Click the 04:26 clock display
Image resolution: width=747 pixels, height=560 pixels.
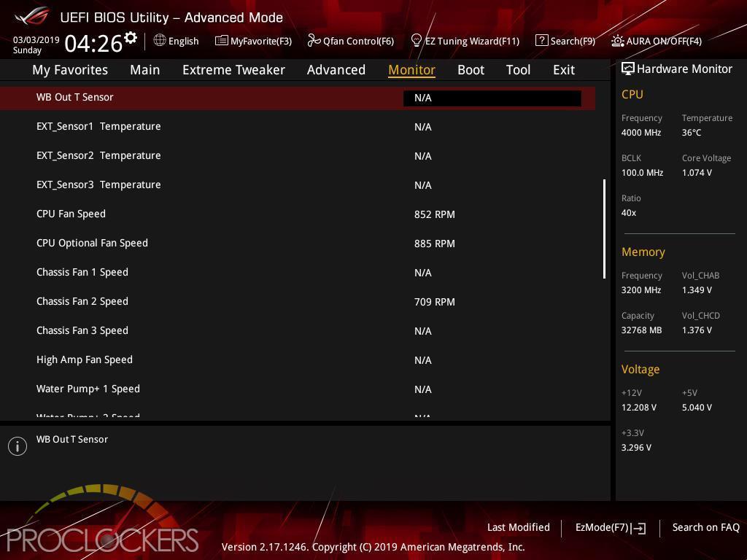[93, 43]
